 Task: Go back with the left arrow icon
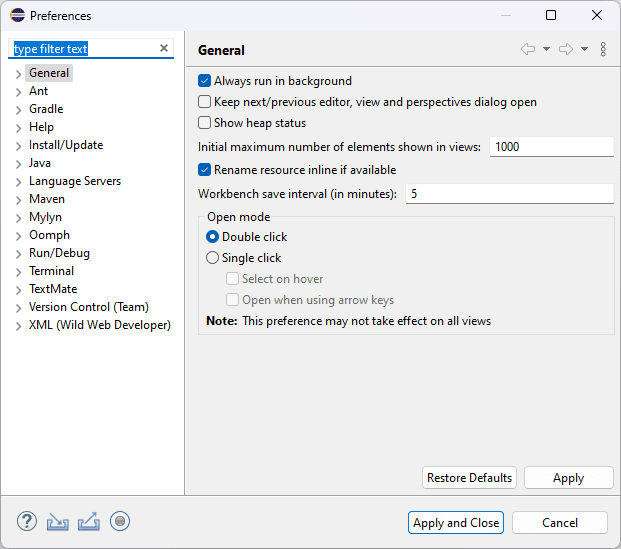(x=528, y=49)
